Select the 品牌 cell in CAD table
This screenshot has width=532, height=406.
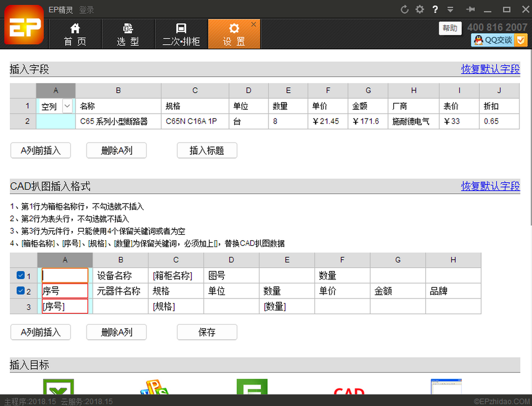pyautogui.click(x=453, y=291)
